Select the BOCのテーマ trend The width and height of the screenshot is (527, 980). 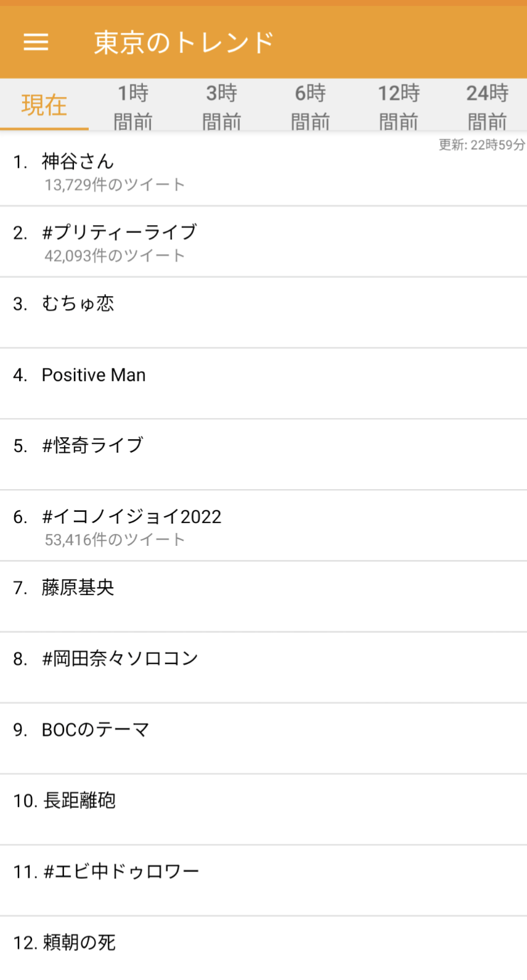pyautogui.click(x=96, y=730)
